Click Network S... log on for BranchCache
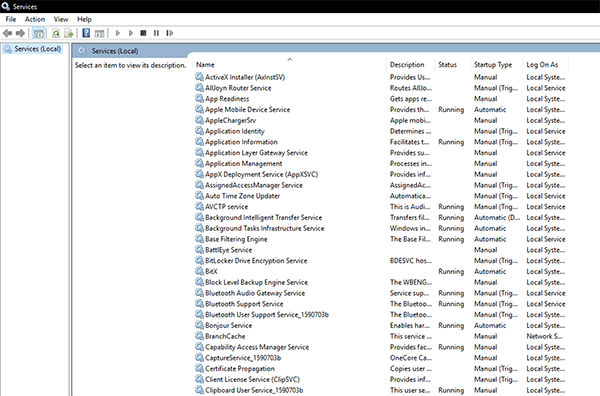Image resolution: width=600 pixels, height=396 pixels. pyautogui.click(x=544, y=336)
